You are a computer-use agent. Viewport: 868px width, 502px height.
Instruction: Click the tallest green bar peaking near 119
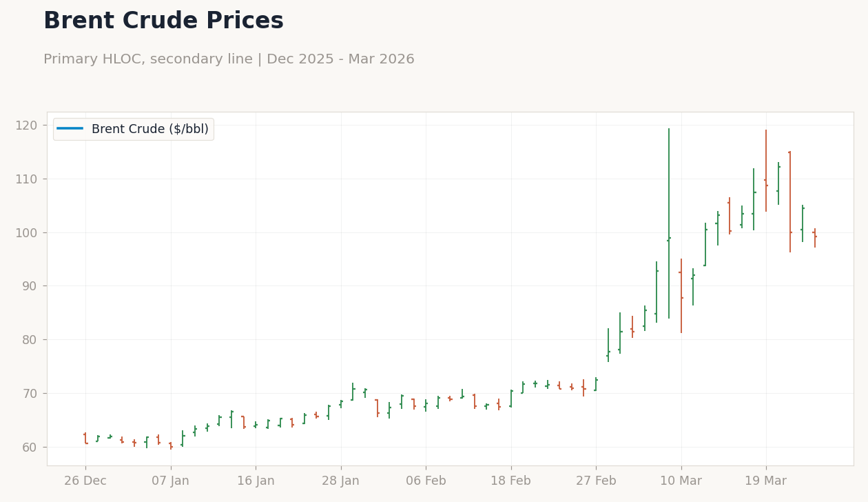(x=669, y=223)
